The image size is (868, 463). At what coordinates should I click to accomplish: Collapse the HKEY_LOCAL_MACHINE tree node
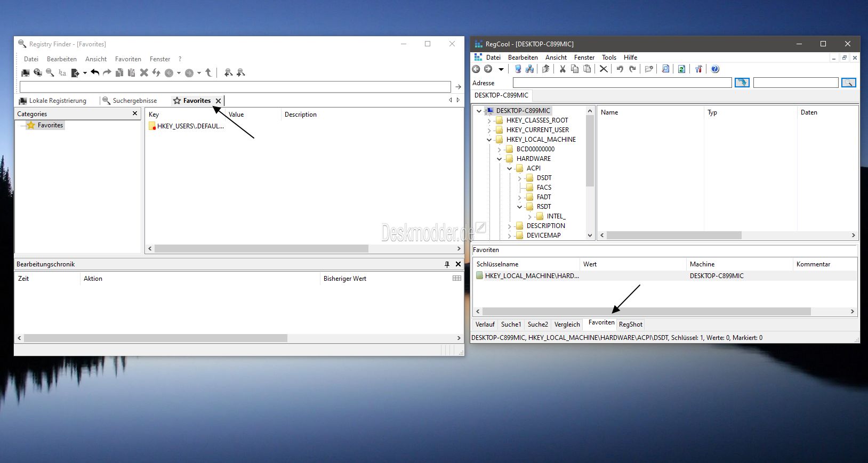pos(489,140)
